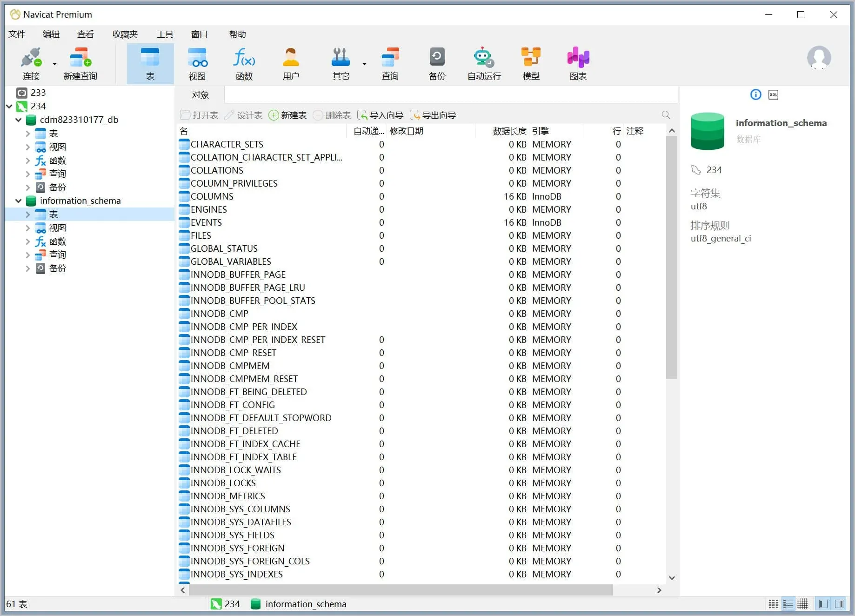Image resolution: width=855 pixels, height=616 pixels.
Task: Collapse the information_schema database node
Action: 19,201
